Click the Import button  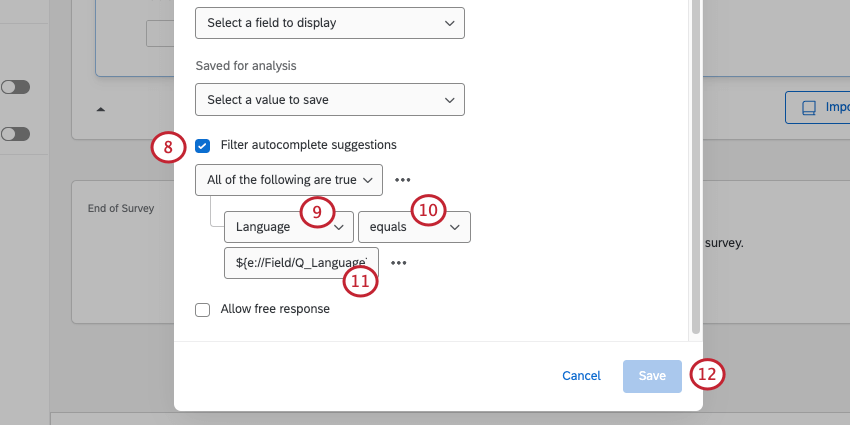pos(818,107)
